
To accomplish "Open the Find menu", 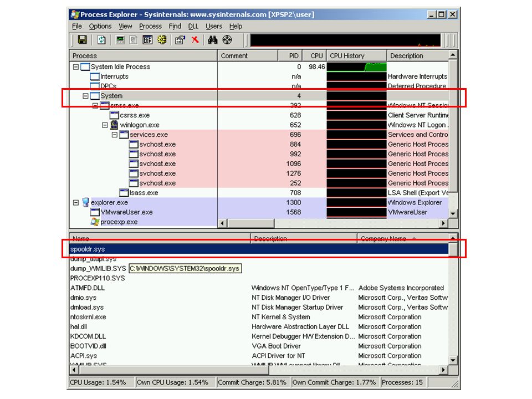I will 175,26.
